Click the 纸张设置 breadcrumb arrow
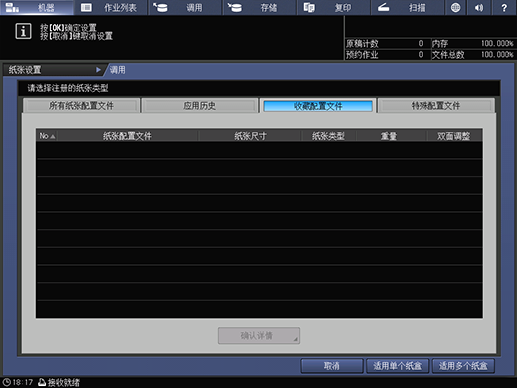 [98, 70]
